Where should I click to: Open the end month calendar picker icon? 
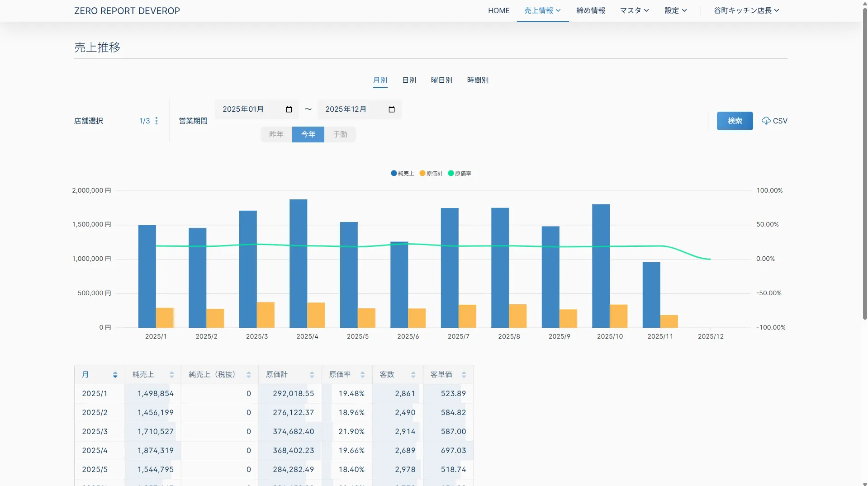pos(392,109)
